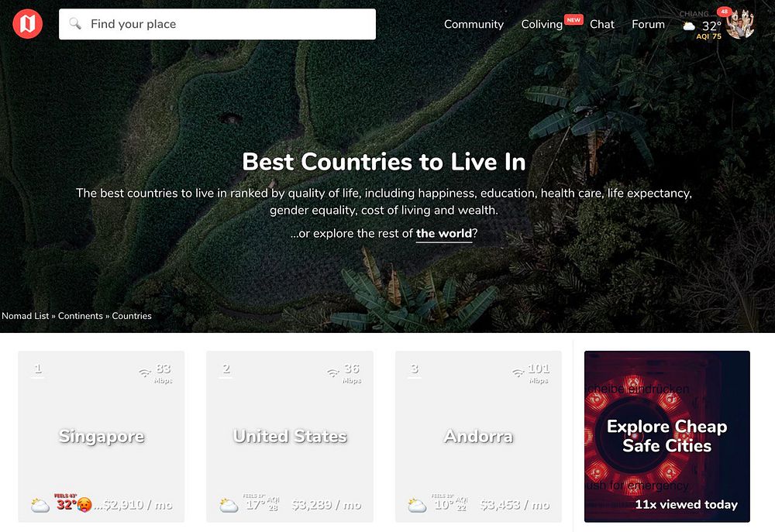Click the cloud weather icon in header
Screen dimensions: 775x532
coord(689,26)
